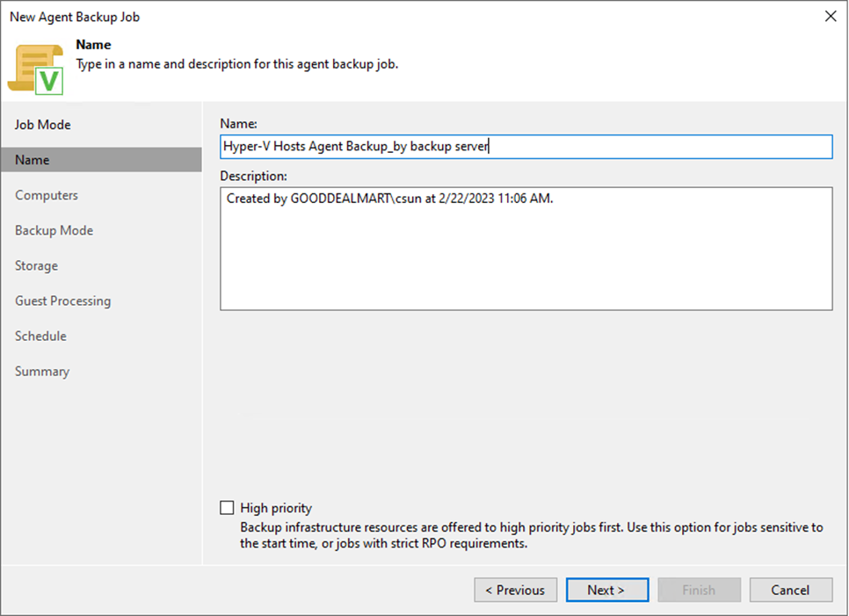Click the Previous button
Image resolution: width=849 pixels, height=616 pixels.
515,590
